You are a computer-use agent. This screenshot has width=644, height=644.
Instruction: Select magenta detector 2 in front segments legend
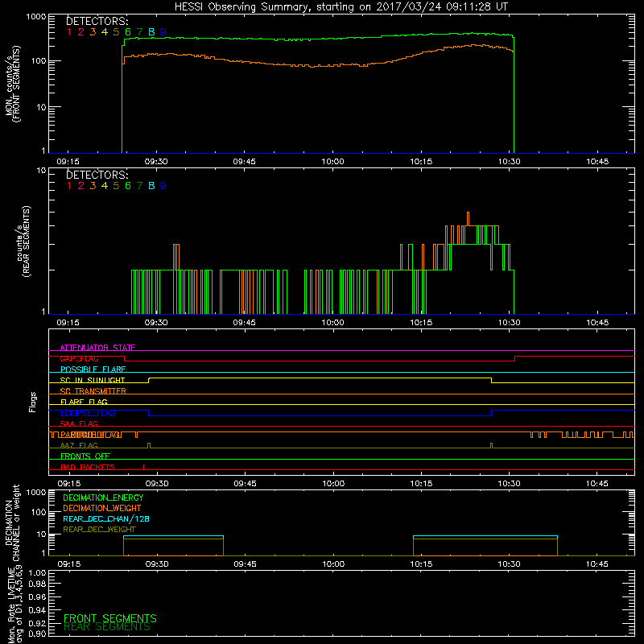(x=81, y=32)
